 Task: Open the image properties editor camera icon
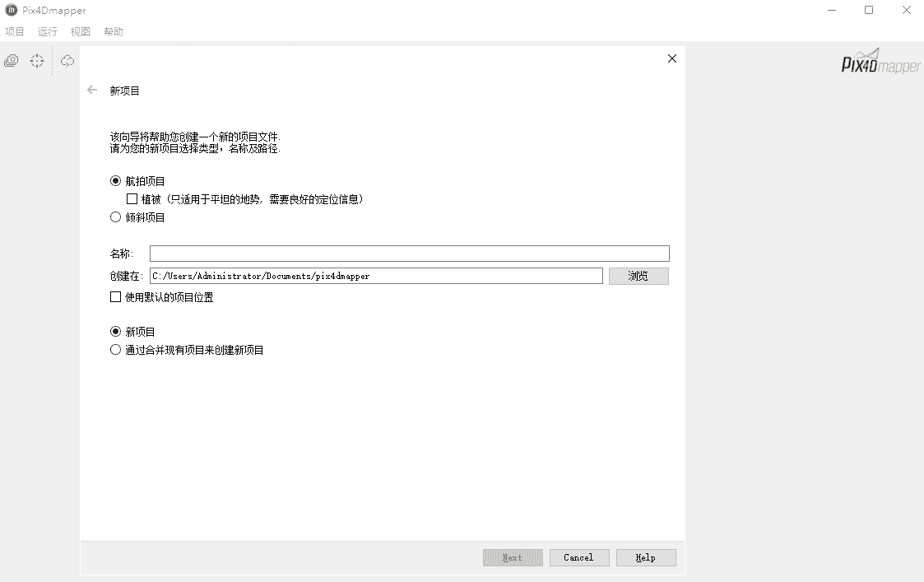[x=12, y=61]
